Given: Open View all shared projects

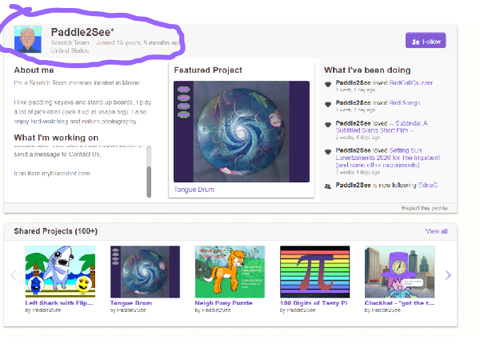Looking at the screenshot, I should click(x=436, y=231).
